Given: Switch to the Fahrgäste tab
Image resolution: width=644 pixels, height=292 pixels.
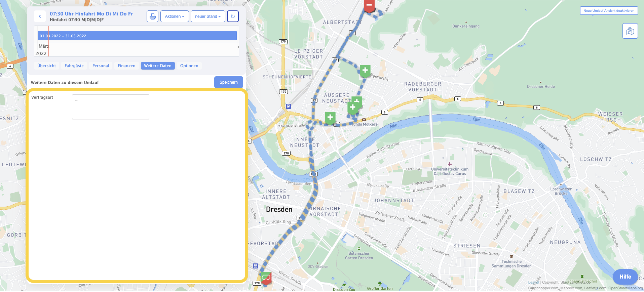Looking at the screenshot, I should click(74, 66).
